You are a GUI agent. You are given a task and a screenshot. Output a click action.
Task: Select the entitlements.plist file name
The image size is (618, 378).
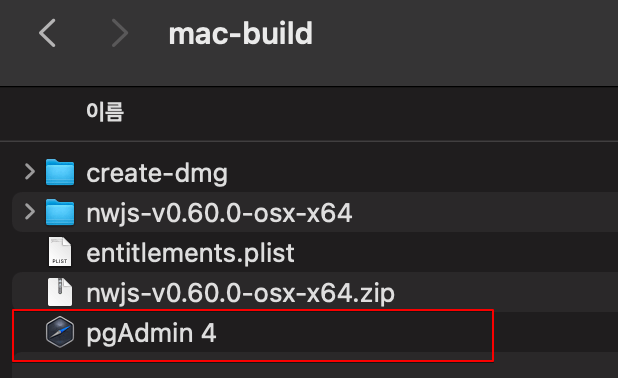click(x=190, y=253)
